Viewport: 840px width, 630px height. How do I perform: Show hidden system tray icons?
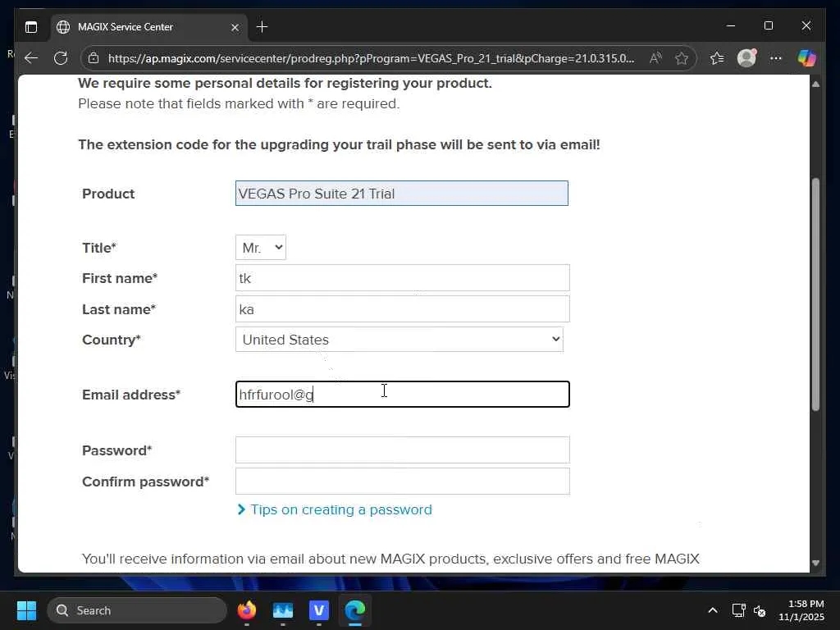(713, 610)
